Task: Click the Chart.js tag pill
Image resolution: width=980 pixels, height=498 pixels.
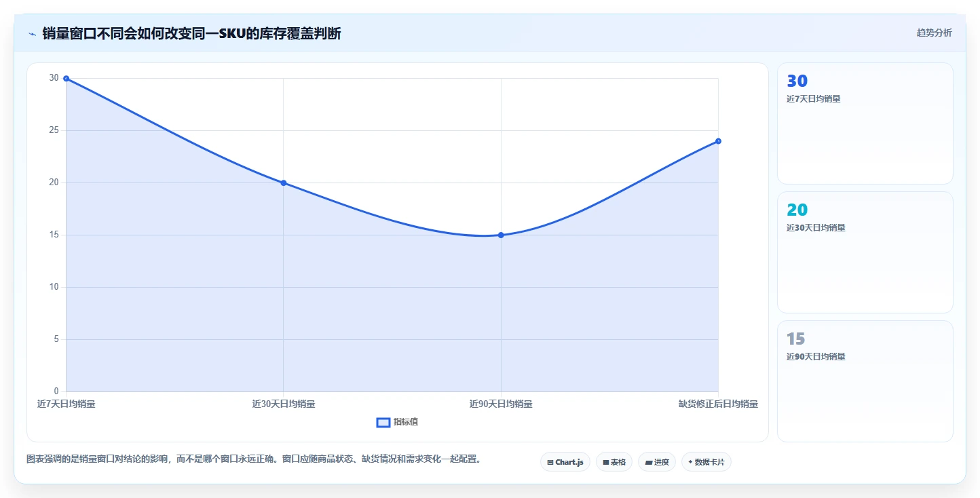Action: point(565,462)
